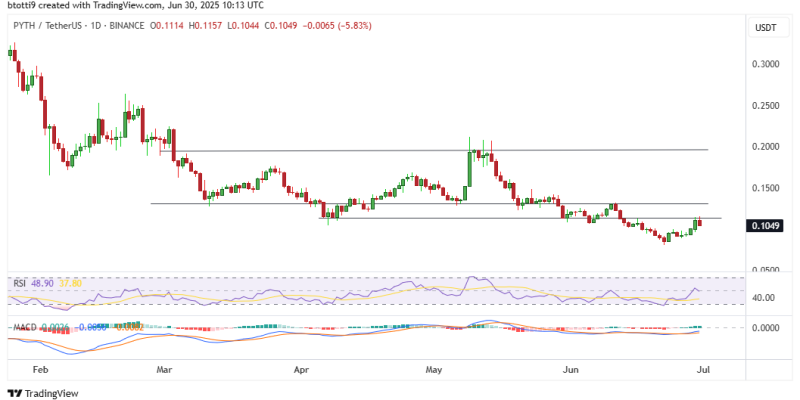The height and width of the screenshot is (400, 800).
Task: Click the RSI moving average value 37.80
Action: (x=70, y=284)
